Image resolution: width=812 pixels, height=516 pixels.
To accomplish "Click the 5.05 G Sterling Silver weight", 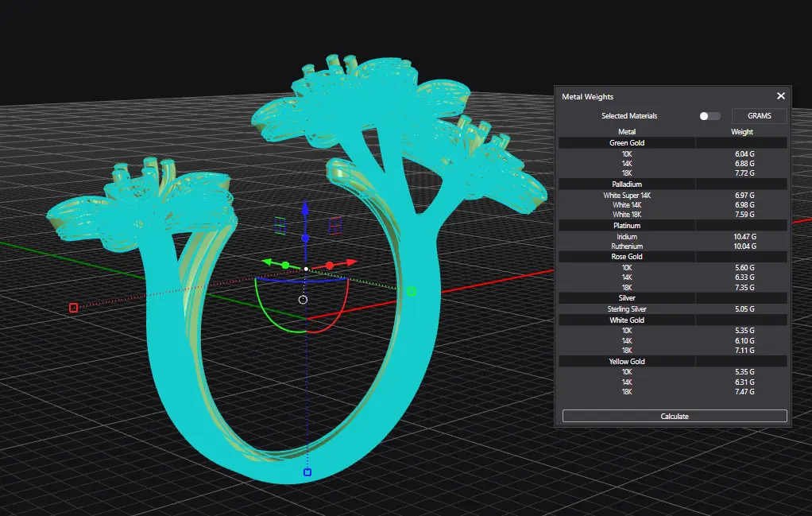I will 744,308.
